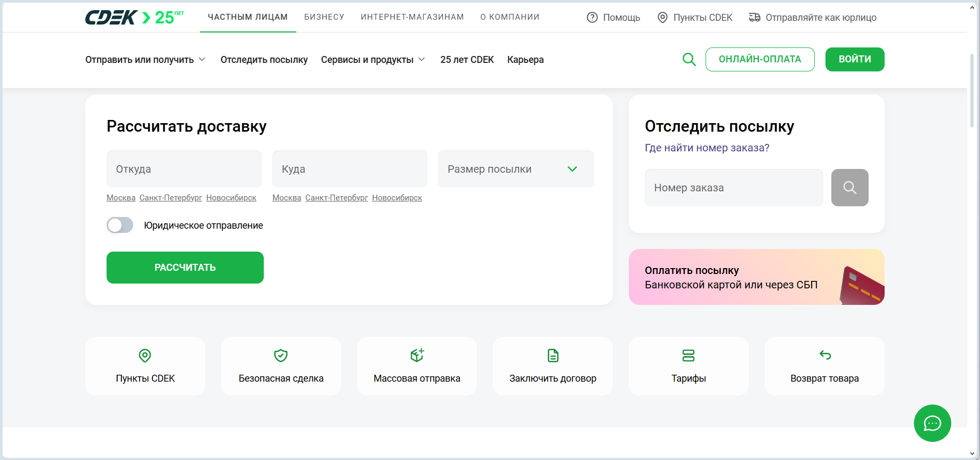Viewport: 980px width, 460px height.
Task: Click the location pin icon by Пункты CDEK header
Action: (x=662, y=18)
